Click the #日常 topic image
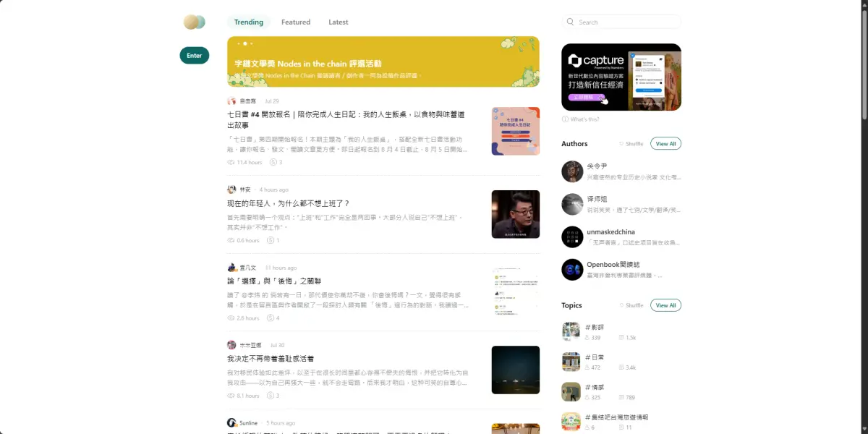The height and width of the screenshot is (434, 868). [x=571, y=362]
